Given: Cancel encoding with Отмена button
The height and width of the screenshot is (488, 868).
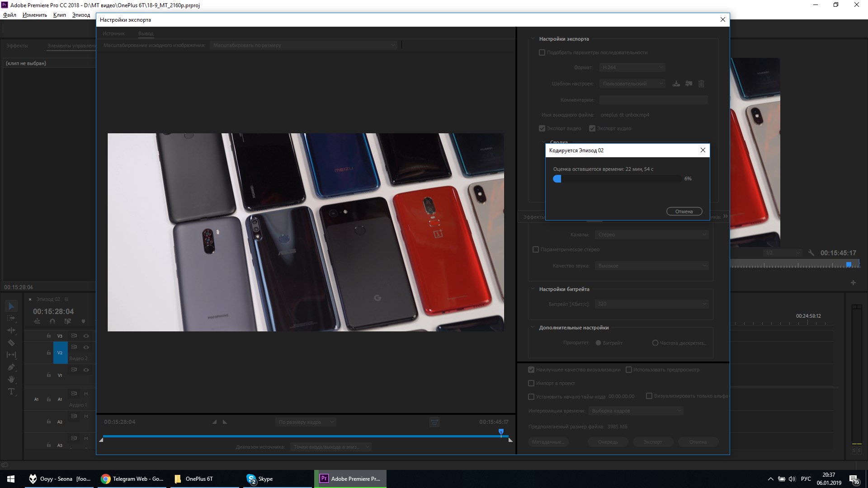Looking at the screenshot, I should 684,211.
